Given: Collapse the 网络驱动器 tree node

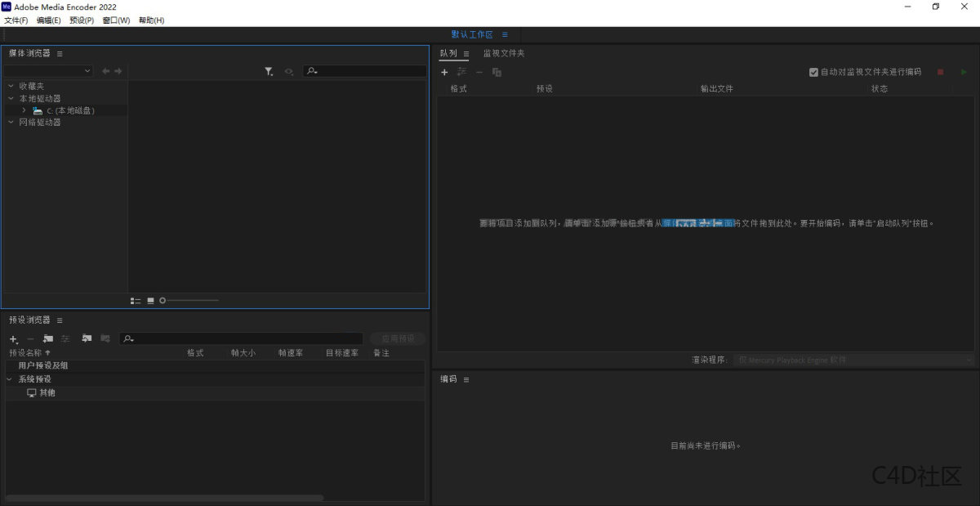Looking at the screenshot, I should pos(11,123).
